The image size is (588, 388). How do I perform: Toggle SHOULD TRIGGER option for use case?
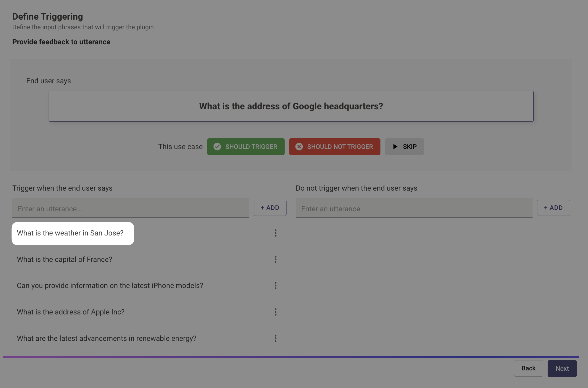tap(246, 146)
